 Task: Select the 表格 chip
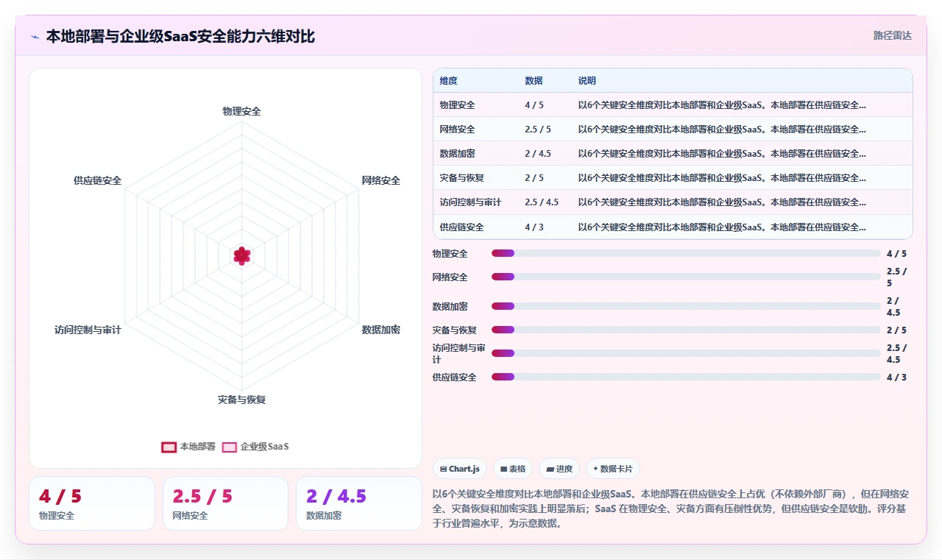[513, 469]
